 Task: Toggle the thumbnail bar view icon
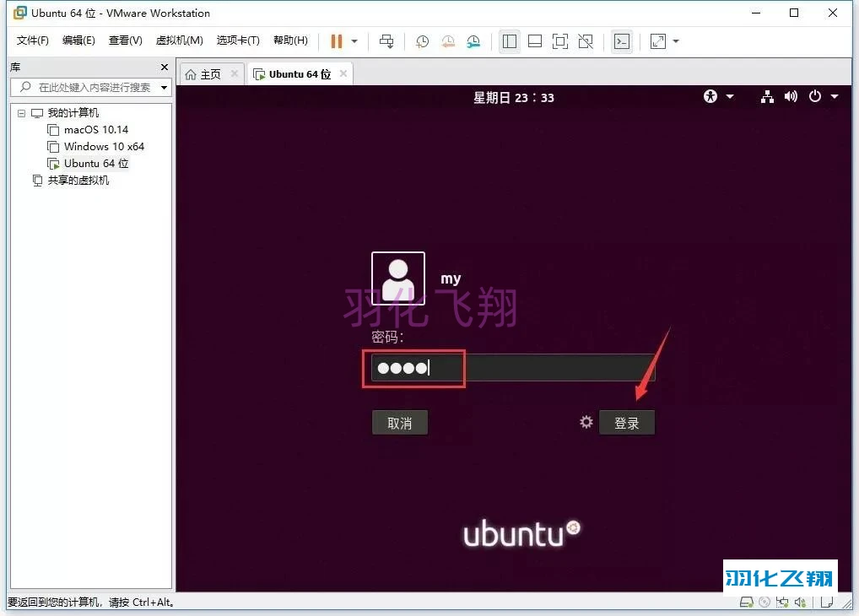pyautogui.click(x=535, y=41)
